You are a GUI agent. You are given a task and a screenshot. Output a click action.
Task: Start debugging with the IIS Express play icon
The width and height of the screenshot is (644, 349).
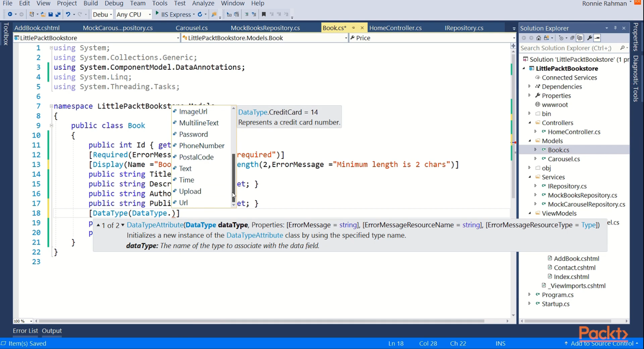(157, 13)
